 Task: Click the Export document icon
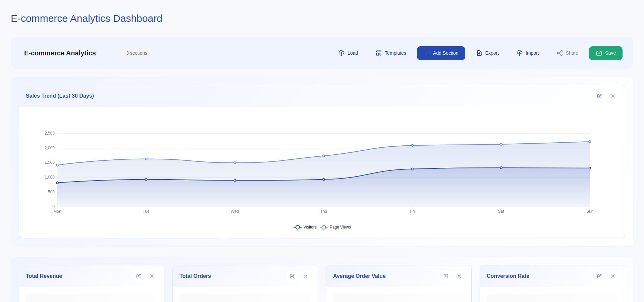pos(479,53)
